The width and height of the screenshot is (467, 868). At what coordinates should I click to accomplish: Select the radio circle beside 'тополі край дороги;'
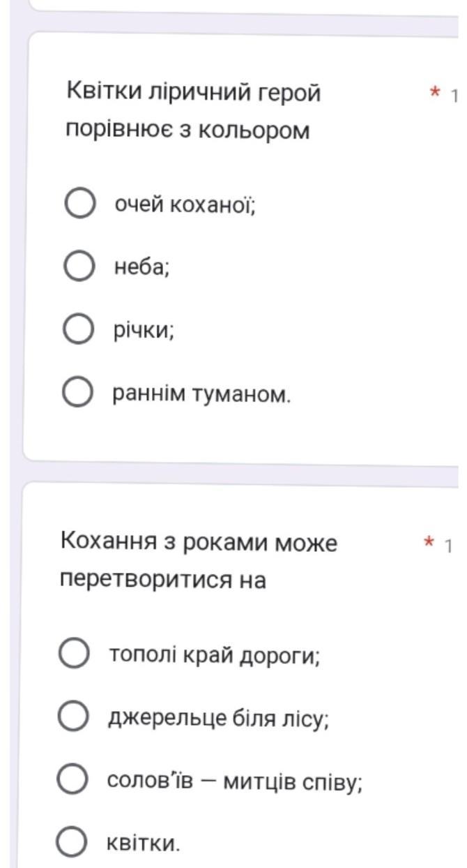click(73, 654)
